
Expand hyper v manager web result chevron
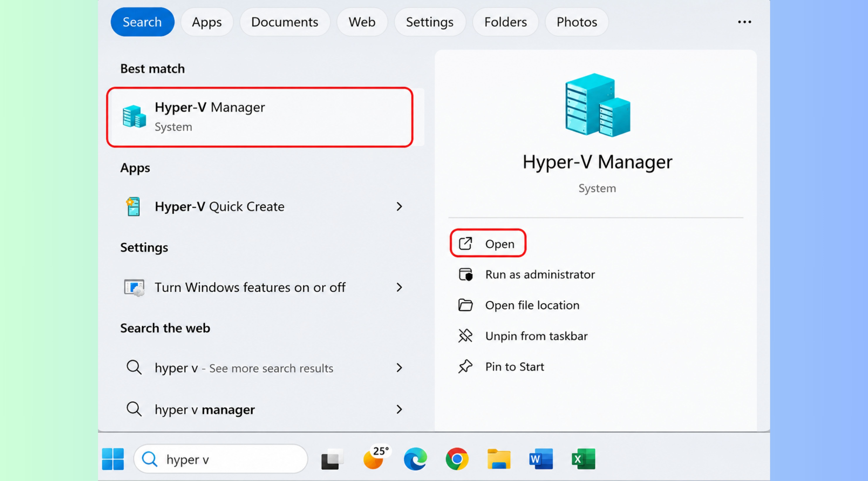399,409
